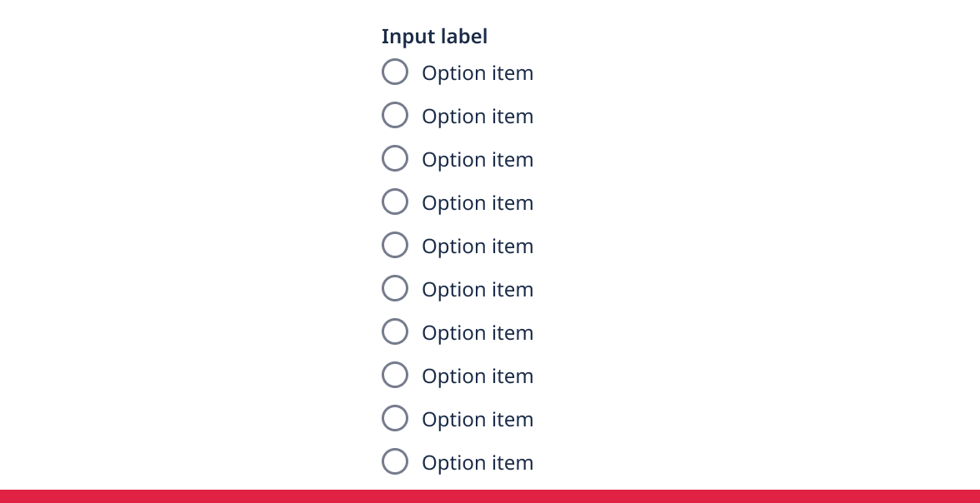Pick the fourth radio button circle
Image resolution: width=980 pixels, height=503 pixels.
(x=395, y=202)
